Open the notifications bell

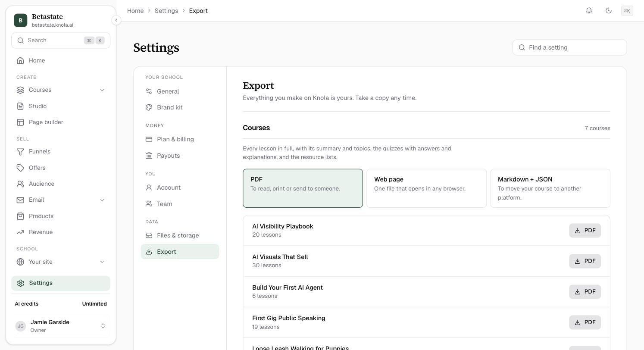589,10
